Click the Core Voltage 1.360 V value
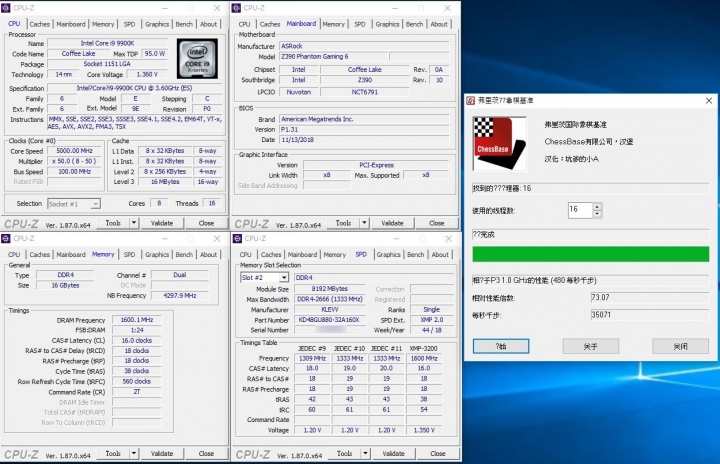Screen dimensions: 720x464 point(147,74)
